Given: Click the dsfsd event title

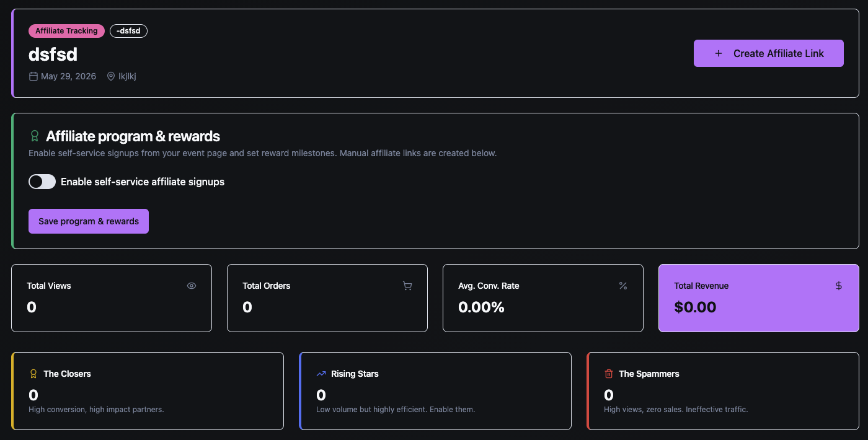Looking at the screenshot, I should [x=53, y=55].
